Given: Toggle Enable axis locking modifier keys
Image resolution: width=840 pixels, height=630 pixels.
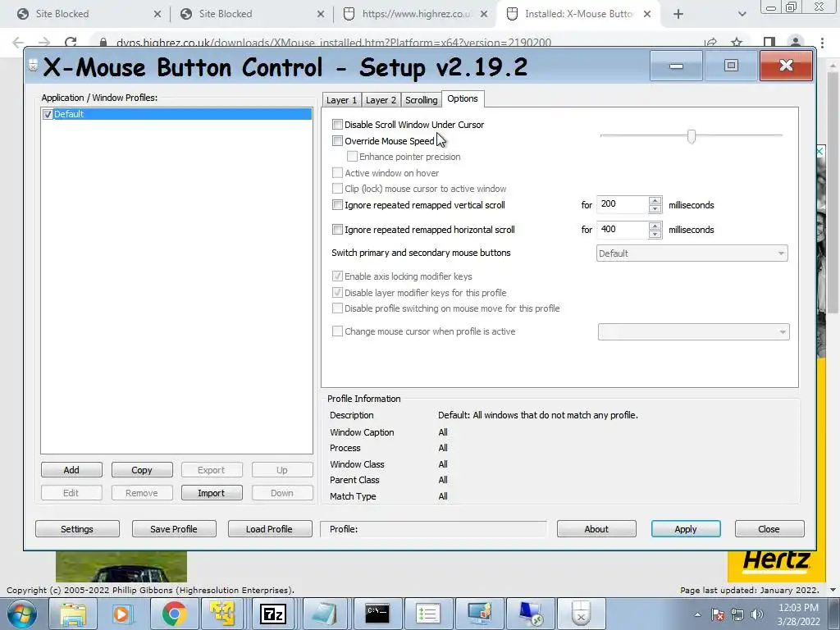Looking at the screenshot, I should click(x=337, y=276).
